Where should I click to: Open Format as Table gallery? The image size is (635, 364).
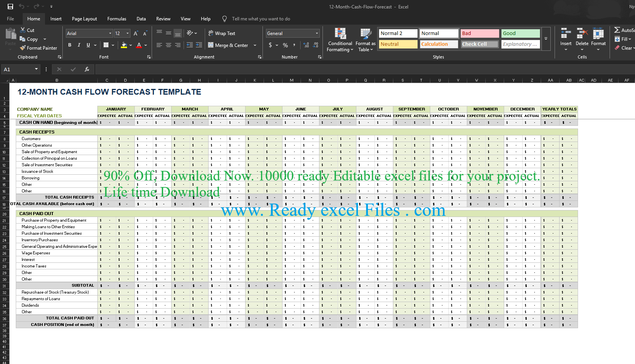pos(365,40)
